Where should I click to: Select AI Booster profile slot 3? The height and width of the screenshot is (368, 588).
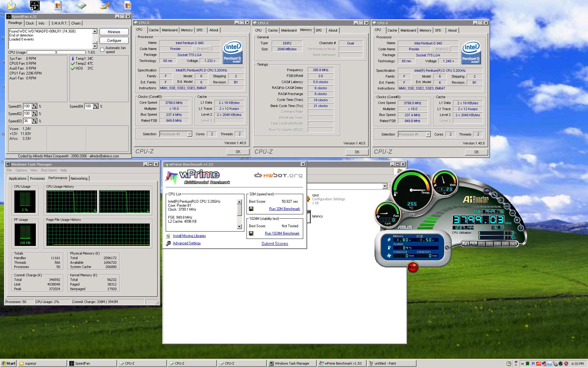(505, 244)
